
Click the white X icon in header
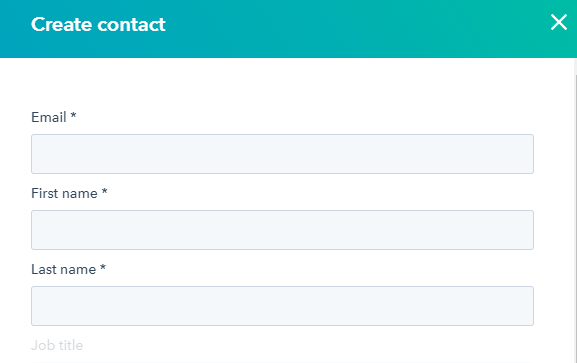click(x=558, y=22)
